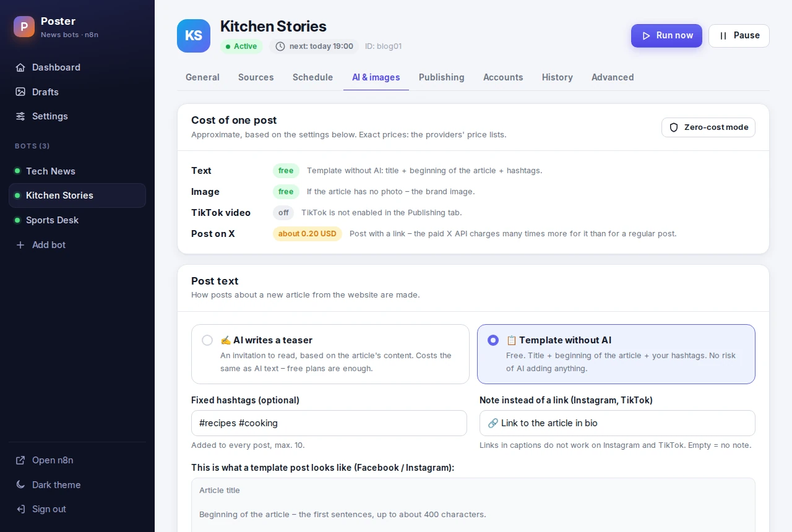The image size is (792, 532).
Task: Click the free badge in the Image row
Action: click(x=286, y=192)
